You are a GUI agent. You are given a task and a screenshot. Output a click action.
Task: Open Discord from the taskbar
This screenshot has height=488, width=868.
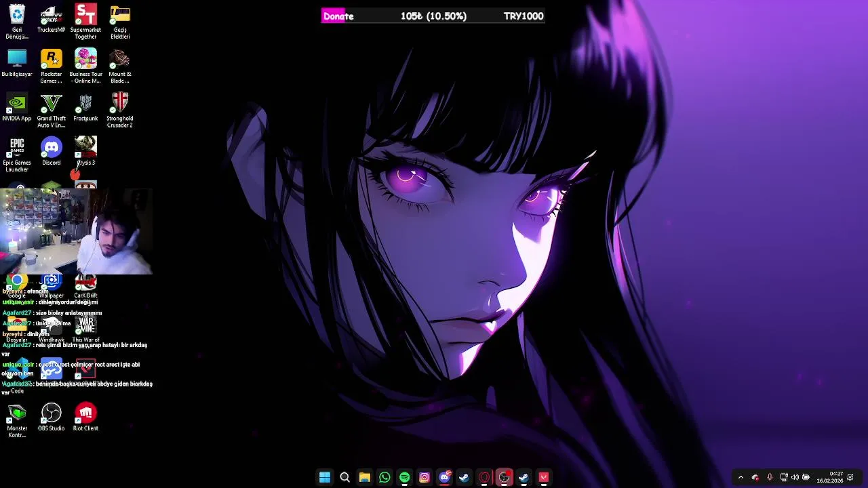pos(444,477)
